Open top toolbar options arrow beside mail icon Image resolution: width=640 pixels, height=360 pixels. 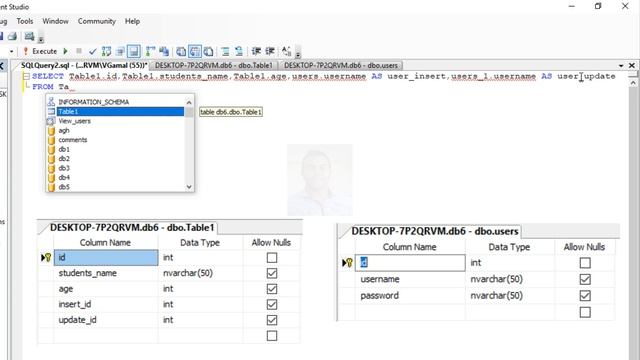click(x=41, y=39)
